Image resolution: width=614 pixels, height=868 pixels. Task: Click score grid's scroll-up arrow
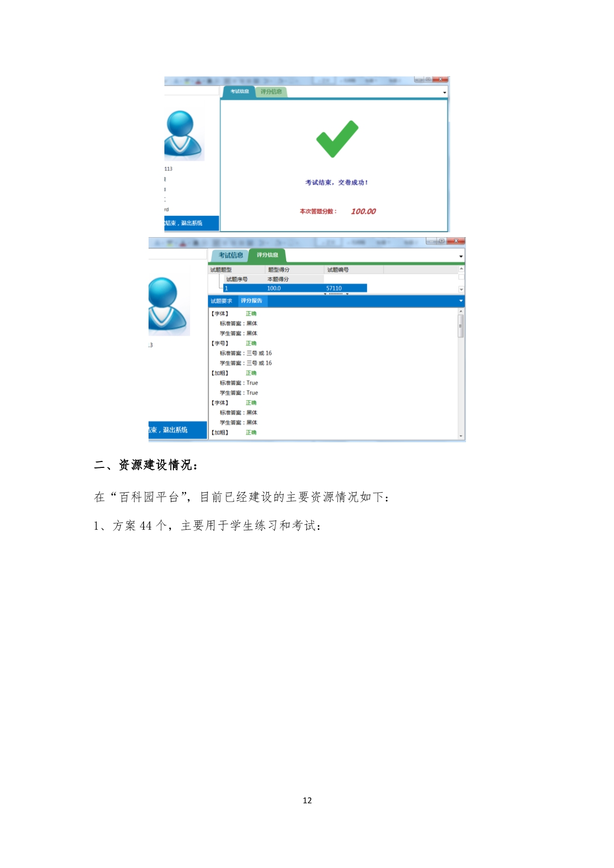point(461,269)
